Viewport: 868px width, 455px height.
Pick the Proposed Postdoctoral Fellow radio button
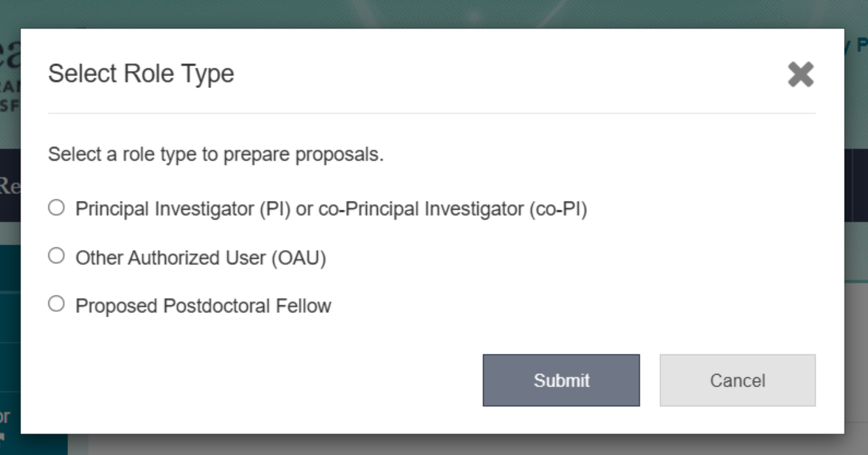pos(56,304)
